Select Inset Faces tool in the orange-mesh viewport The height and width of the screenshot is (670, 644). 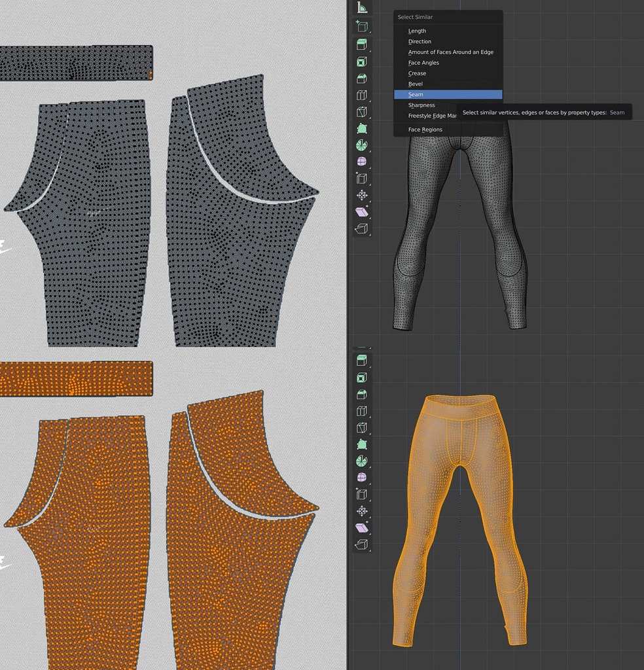(x=362, y=378)
